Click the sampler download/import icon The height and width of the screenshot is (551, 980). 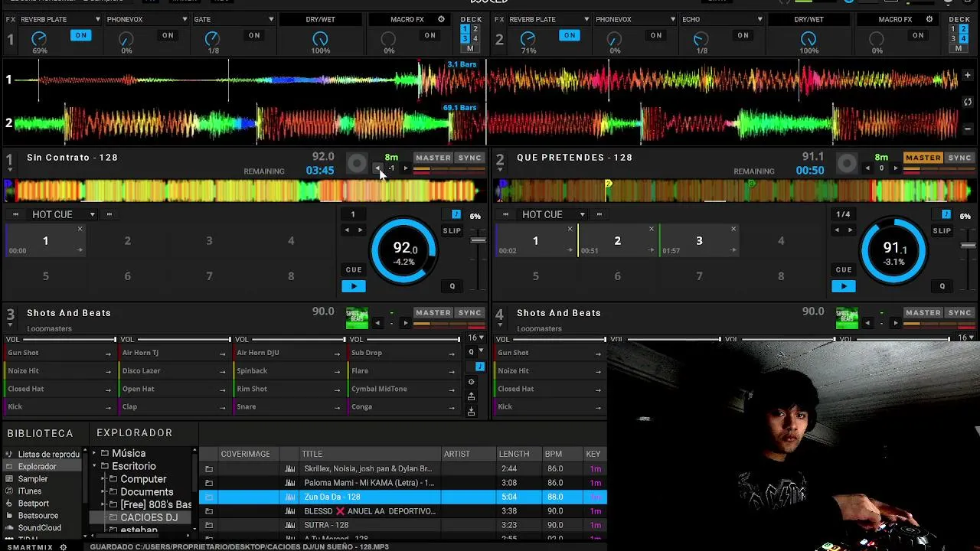pyautogui.click(x=471, y=411)
